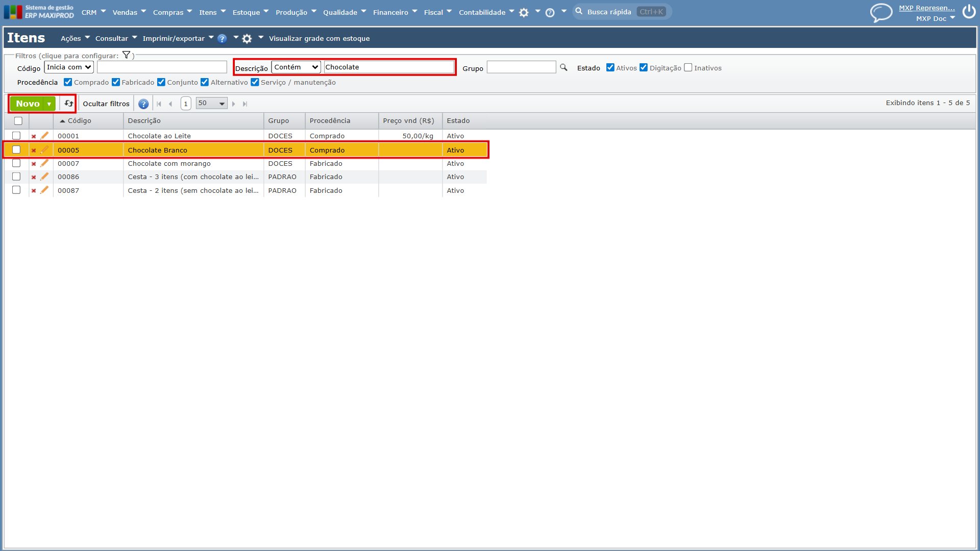Uncheck the Fabricado checkbox
Viewport: 980px width, 551px height.
(x=116, y=82)
